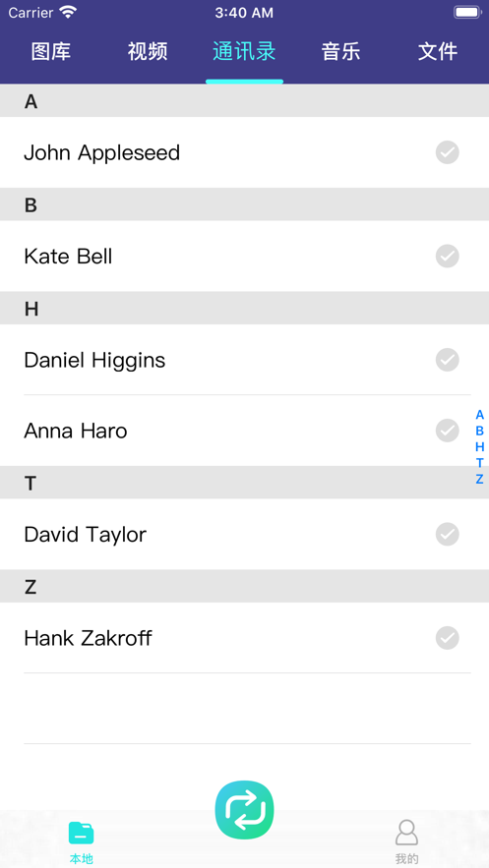Viewport: 489px width, 868px height.
Task: Jump to letter H in index
Action: point(479,446)
